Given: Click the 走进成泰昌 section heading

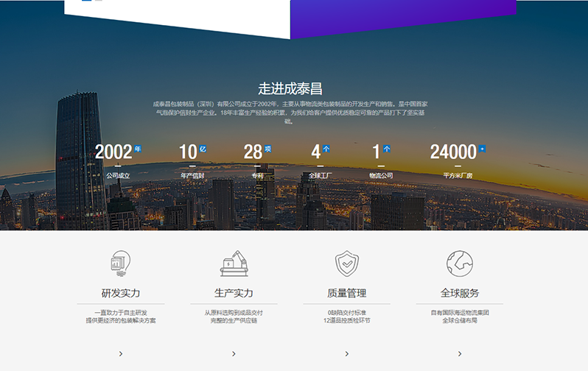Looking at the screenshot, I should point(290,89).
